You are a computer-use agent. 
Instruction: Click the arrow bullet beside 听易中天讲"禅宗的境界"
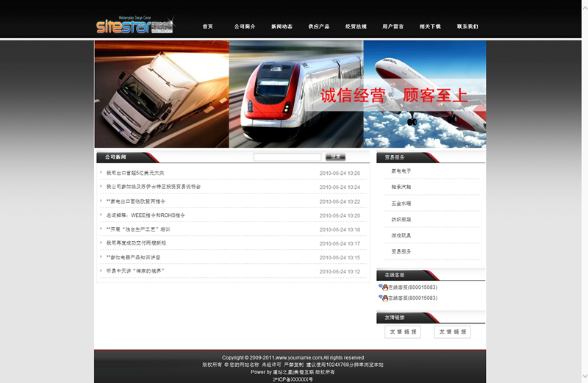(101, 271)
